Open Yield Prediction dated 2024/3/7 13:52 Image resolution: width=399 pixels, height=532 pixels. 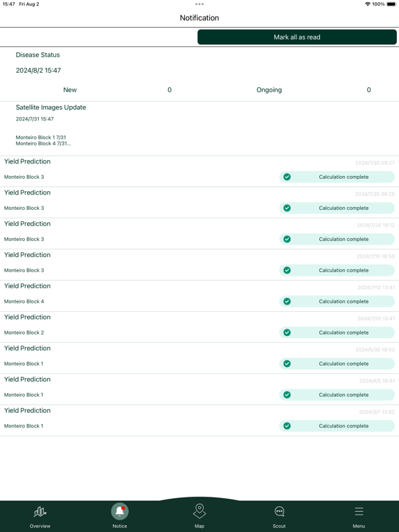[199, 420]
